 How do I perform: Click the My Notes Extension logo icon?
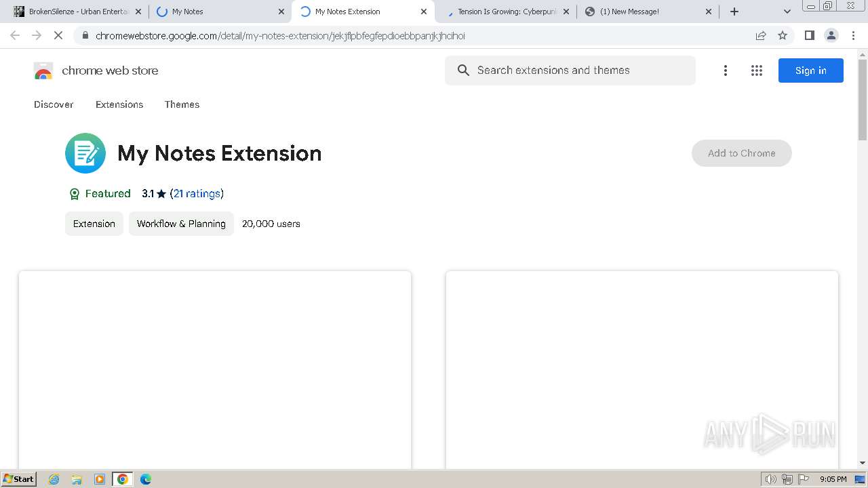(85, 153)
